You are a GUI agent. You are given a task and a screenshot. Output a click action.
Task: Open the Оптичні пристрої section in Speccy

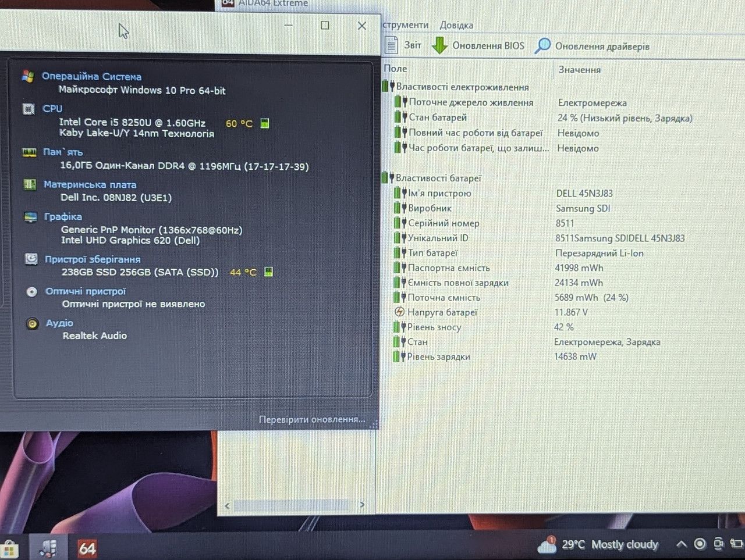(86, 291)
